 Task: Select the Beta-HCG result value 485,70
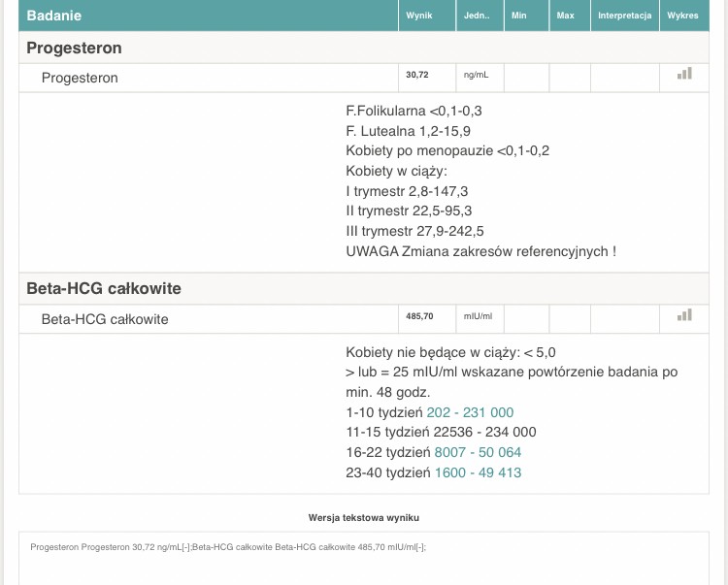[419, 316]
